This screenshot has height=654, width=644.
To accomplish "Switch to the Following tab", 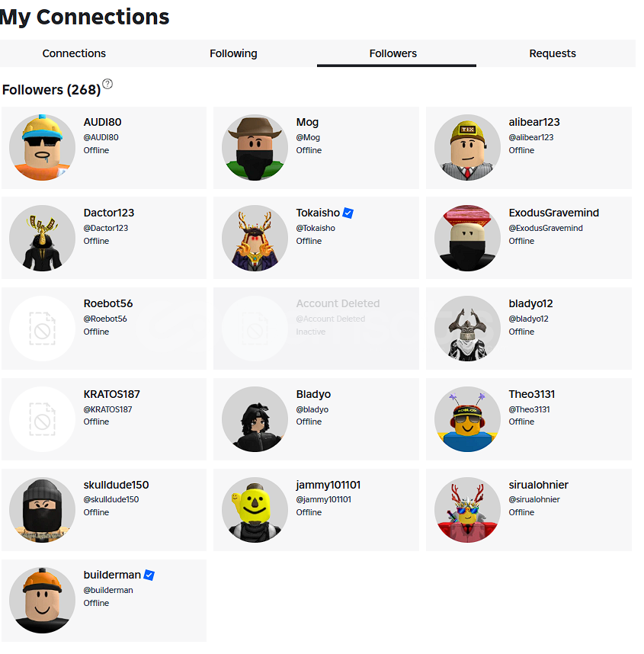I will tap(233, 53).
